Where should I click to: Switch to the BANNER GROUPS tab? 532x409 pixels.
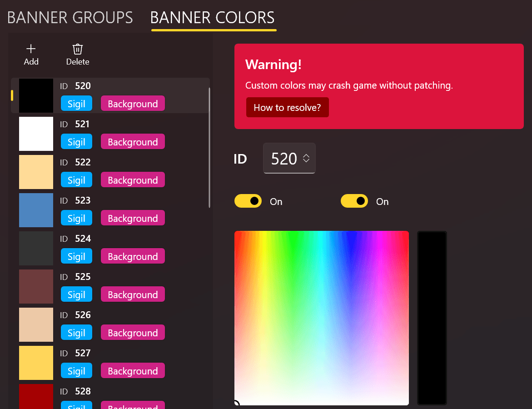click(x=70, y=17)
